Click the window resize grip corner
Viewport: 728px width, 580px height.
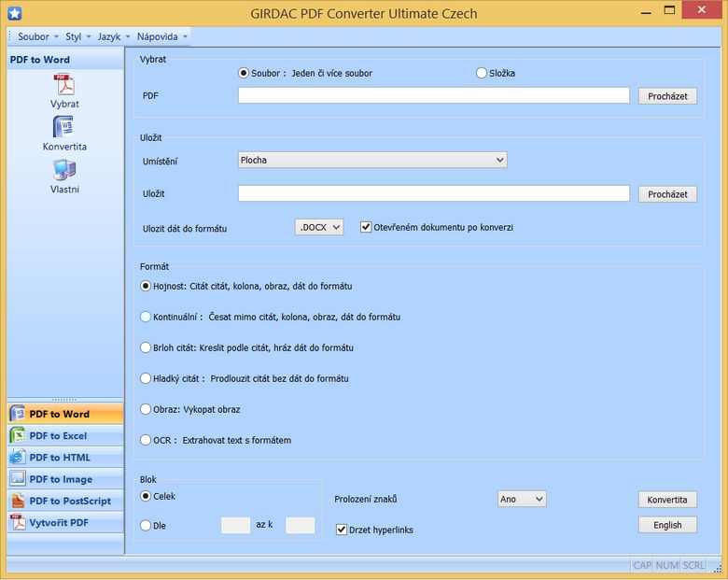click(x=718, y=568)
